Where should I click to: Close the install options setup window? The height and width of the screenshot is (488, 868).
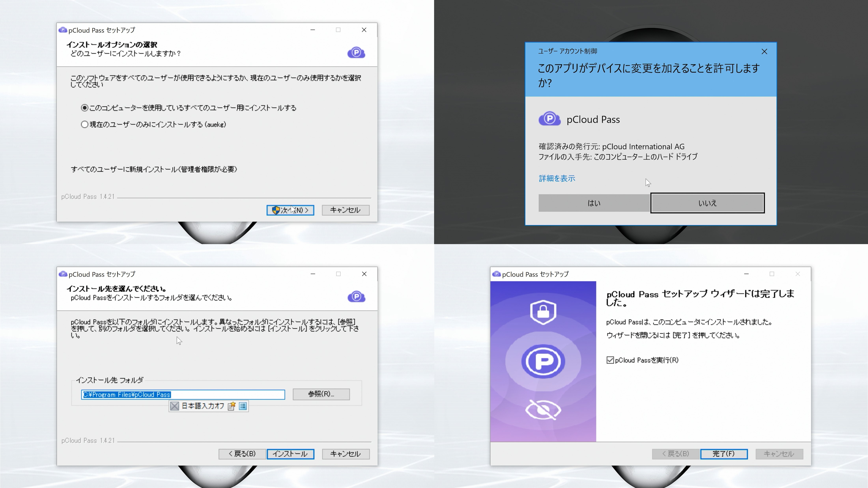pos(364,30)
